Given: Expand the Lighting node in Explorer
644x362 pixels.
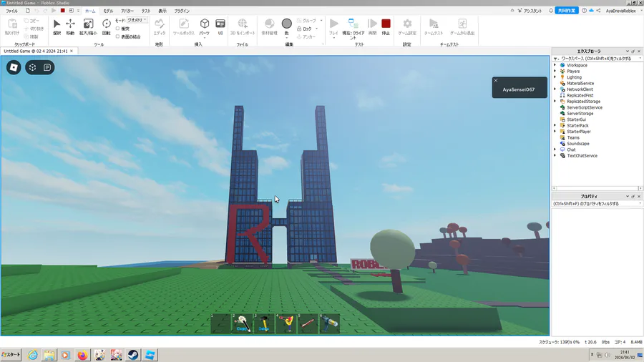Looking at the screenshot, I should [555, 77].
